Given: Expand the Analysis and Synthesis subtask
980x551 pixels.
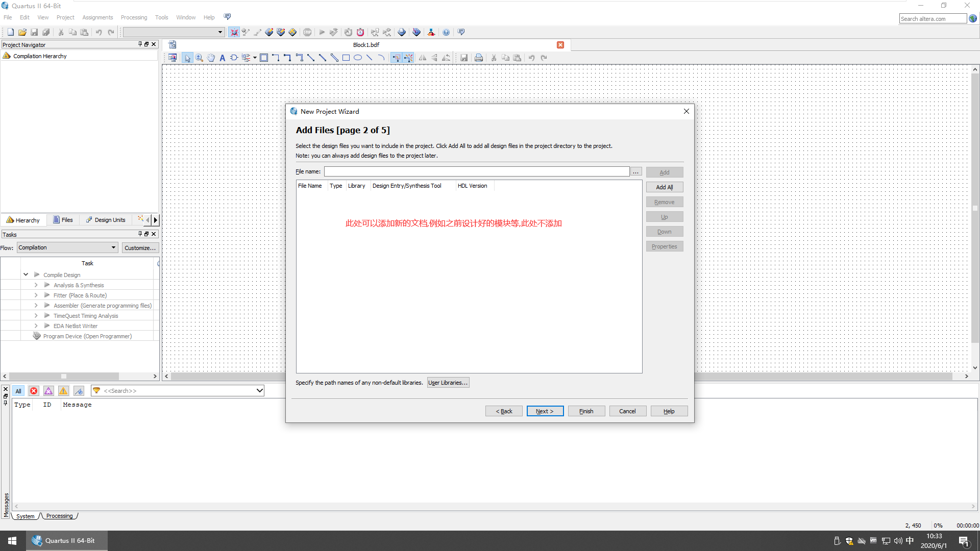Looking at the screenshot, I should 36,285.
